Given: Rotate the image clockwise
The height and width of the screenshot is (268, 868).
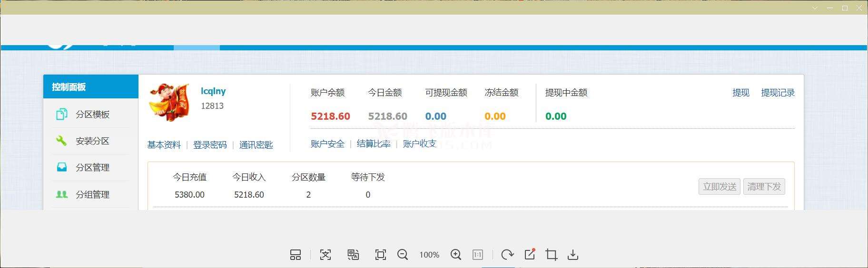Looking at the screenshot, I should coord(507,255).
